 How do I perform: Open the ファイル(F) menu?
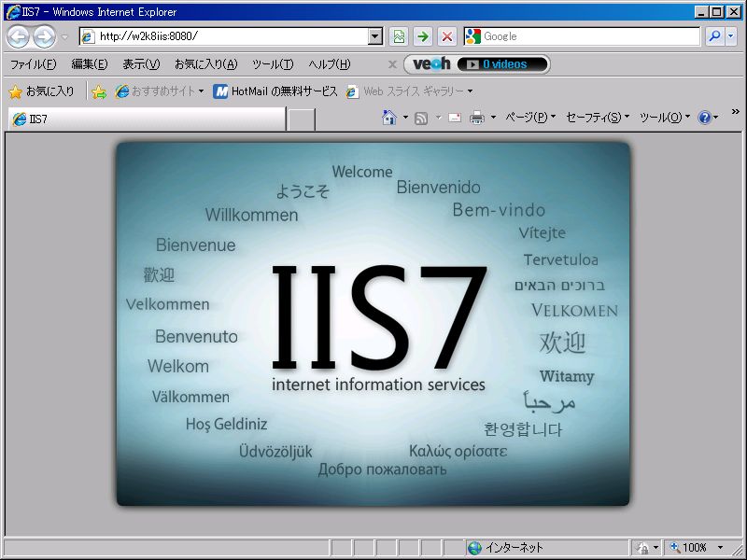pyautogui.click(x=33, y=64)
